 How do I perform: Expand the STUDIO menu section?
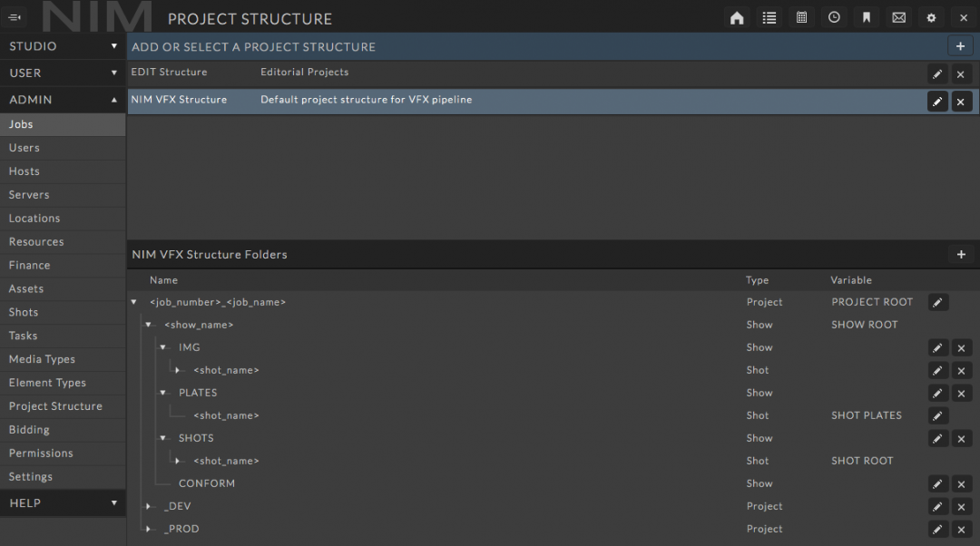63,46
